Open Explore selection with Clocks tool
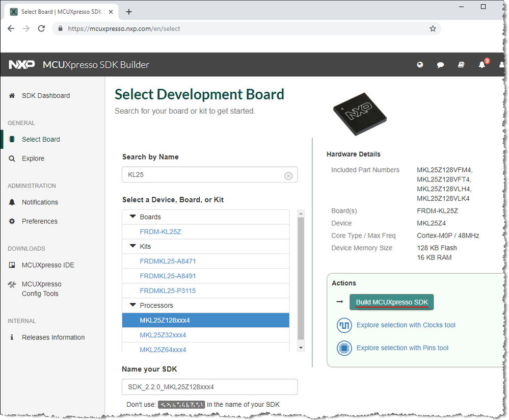This screenshot has width=509, height=420. click(406, 325)
